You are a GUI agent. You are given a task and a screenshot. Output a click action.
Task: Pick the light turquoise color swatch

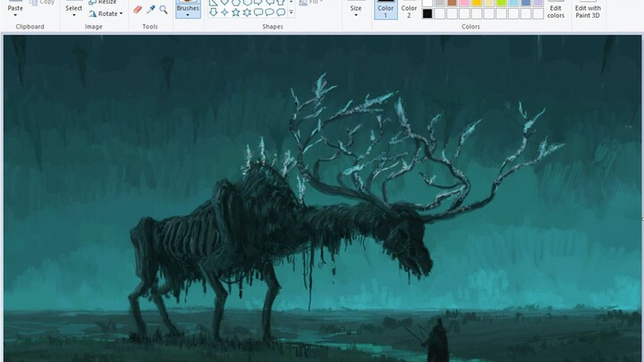click(x=513, y=3)
